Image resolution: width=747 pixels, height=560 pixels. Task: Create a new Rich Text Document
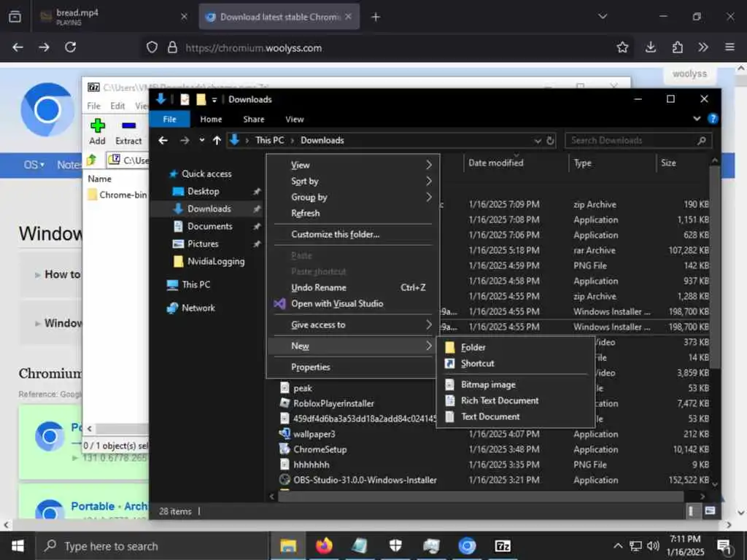pos(516,400)
